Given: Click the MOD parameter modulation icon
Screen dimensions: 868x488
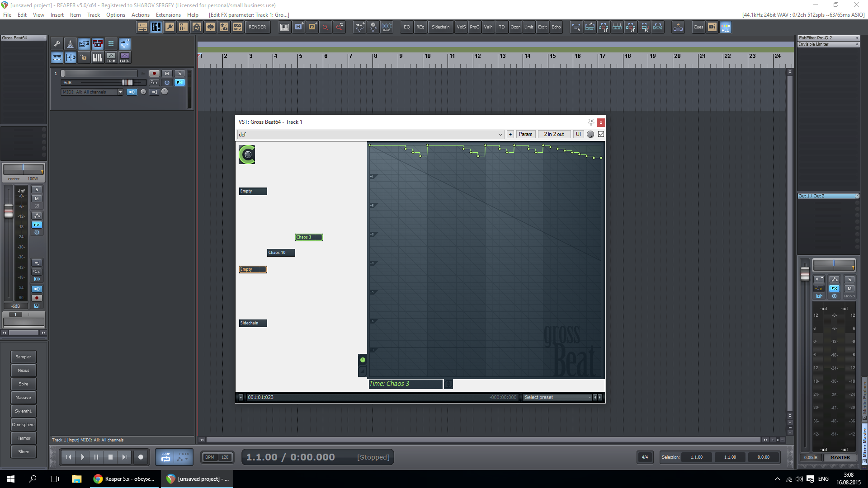Looking at the screenshot, I should tap(387, 27).
